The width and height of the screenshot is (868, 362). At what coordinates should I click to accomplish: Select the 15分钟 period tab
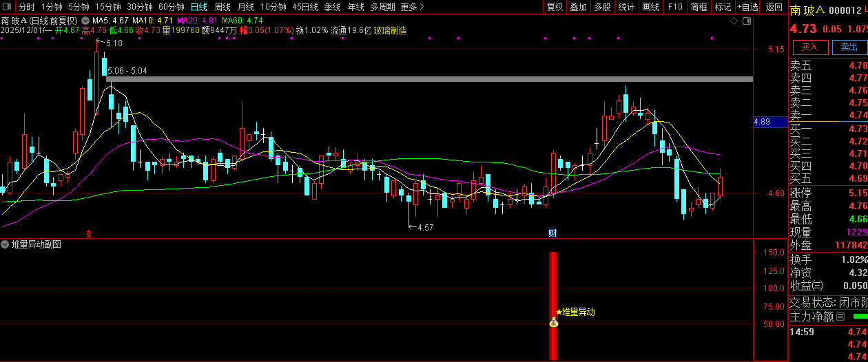point(108,7)
